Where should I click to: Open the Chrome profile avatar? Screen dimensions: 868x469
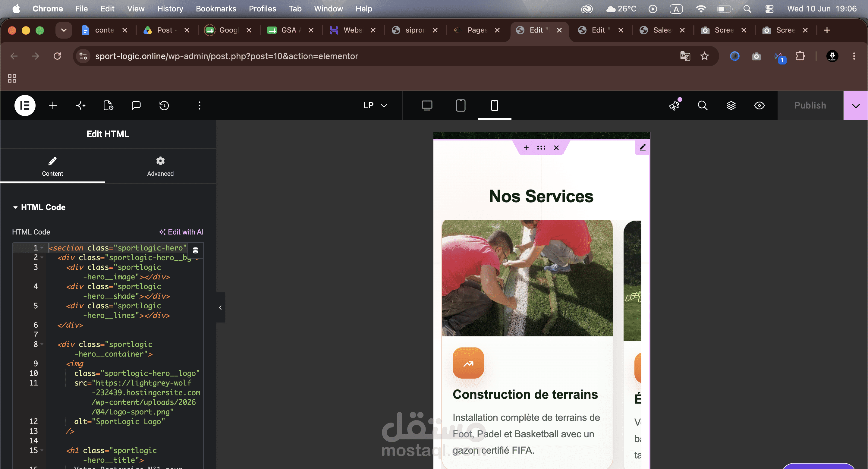point(832,56)
